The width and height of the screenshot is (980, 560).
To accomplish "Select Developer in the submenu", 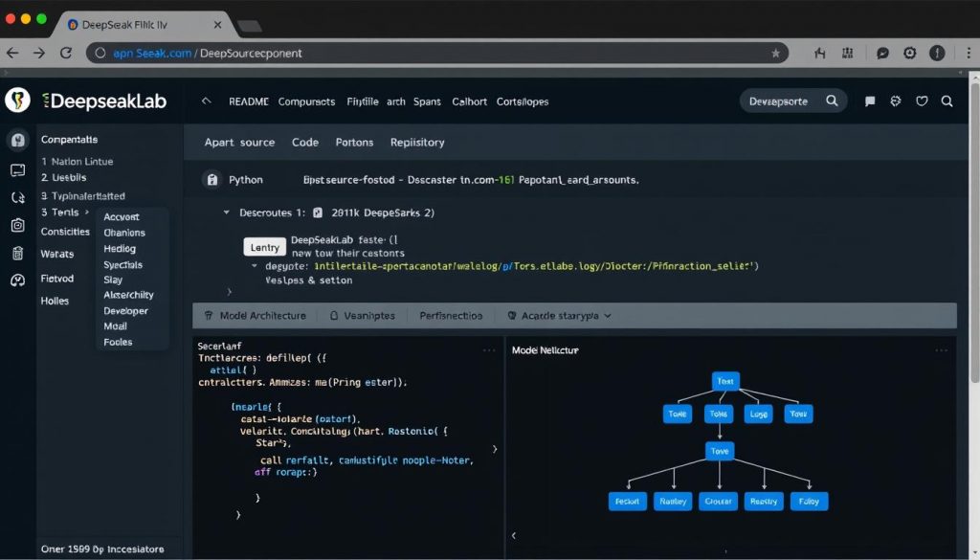I will 125,311.
